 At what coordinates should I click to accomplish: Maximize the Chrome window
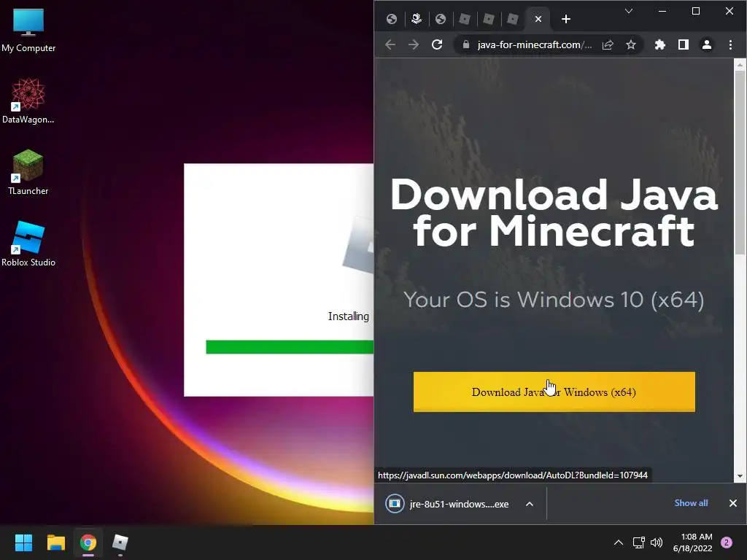(x=695, y=11)
